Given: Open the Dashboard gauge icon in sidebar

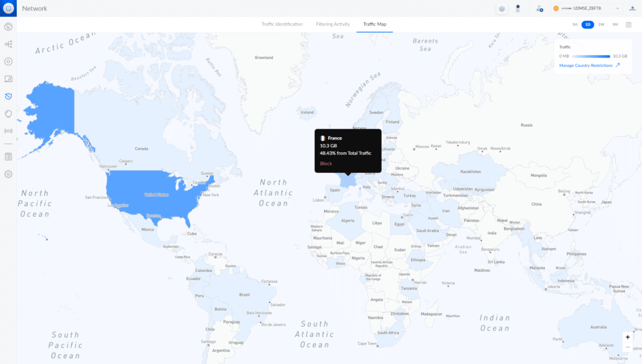Looking at the screenshot, I should click(8, 27).
